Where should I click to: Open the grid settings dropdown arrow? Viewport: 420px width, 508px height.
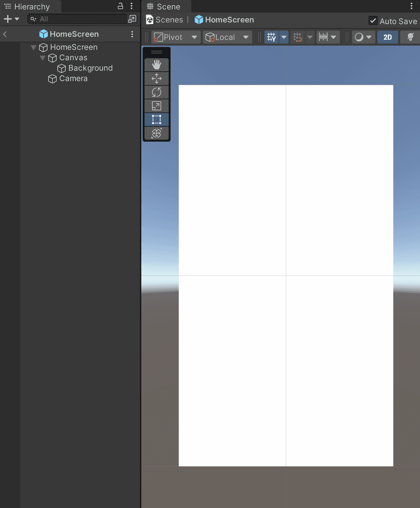284,37
